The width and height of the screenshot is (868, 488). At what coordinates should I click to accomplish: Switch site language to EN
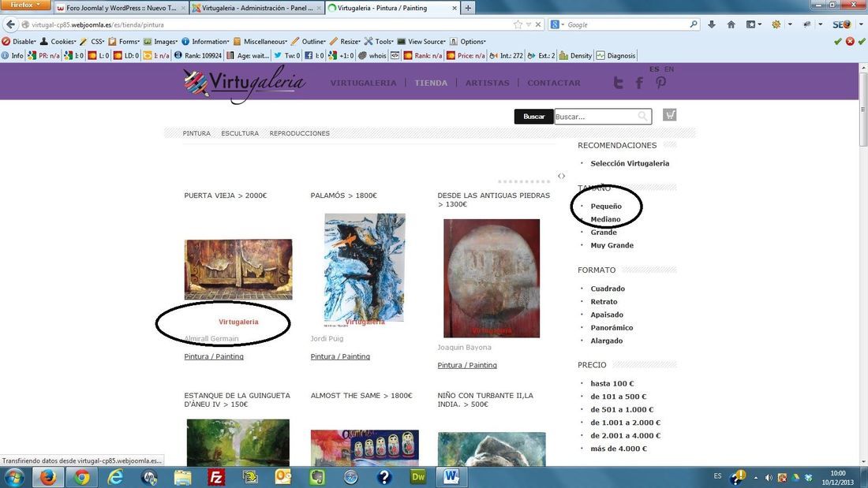(669, 69)
